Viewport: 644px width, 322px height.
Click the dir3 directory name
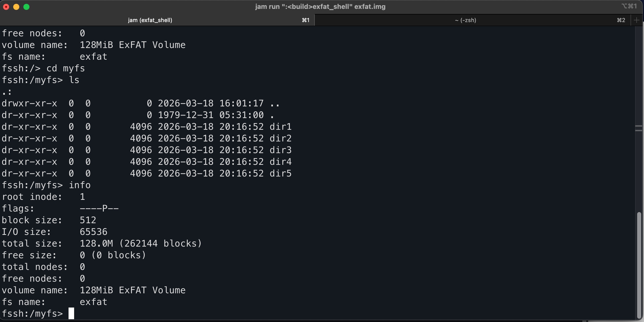[x=280, y=150]
